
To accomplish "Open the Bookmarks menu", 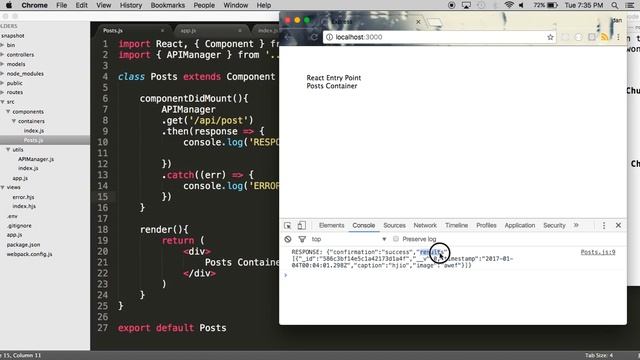I will tap(168, 5).
